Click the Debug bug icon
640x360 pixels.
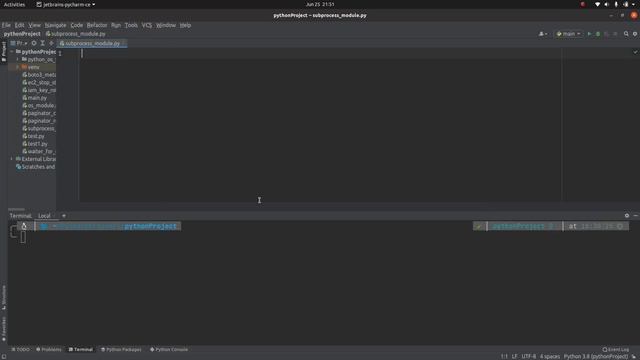tap(598, 34)
